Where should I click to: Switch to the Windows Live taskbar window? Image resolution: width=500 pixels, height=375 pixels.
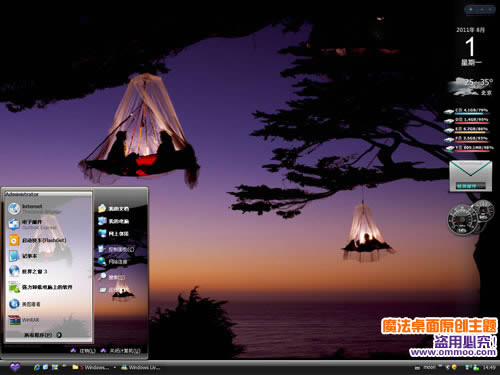click(141, 367)
